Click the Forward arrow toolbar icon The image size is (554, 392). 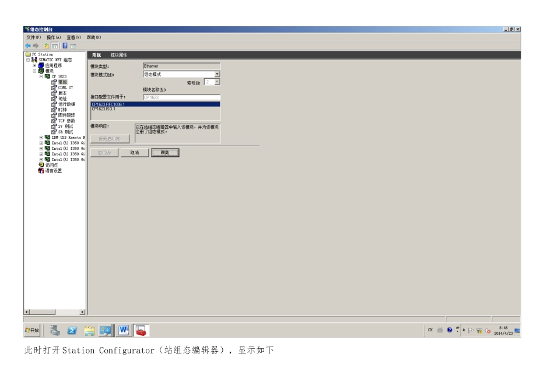[36, 45]
